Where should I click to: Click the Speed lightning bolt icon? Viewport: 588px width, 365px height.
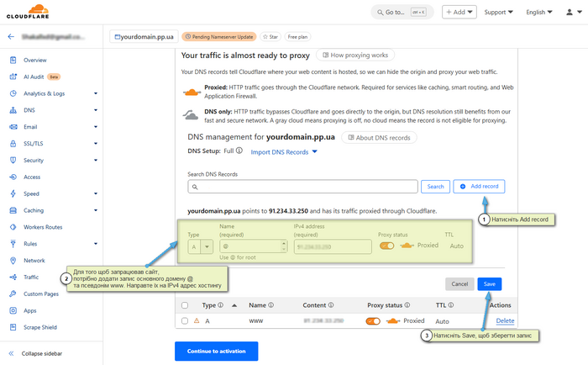click(13, 193)
